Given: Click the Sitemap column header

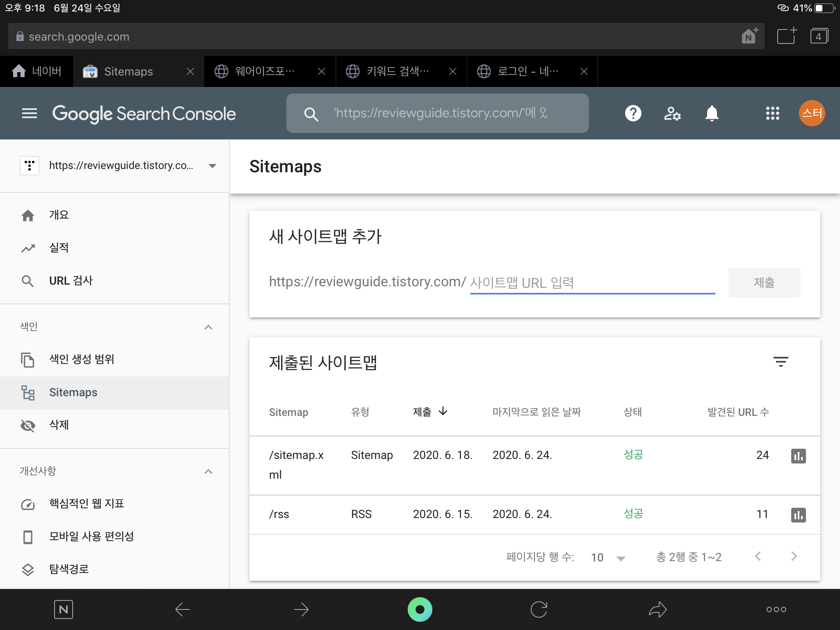Looking at the screenshot, I should click(x=288, y=412).
